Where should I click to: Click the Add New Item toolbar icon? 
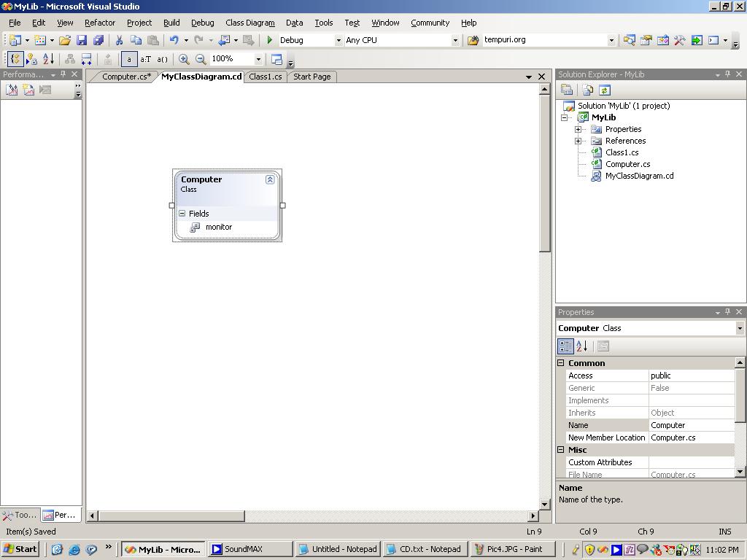pyautogui.click(x=40, y=41)
